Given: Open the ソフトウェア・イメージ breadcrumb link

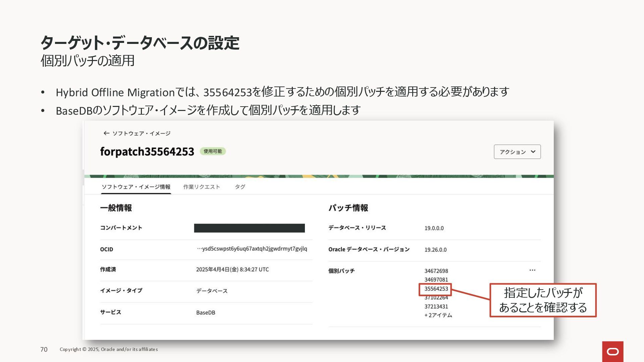Looking at the screenshot, I should point(141,133).
